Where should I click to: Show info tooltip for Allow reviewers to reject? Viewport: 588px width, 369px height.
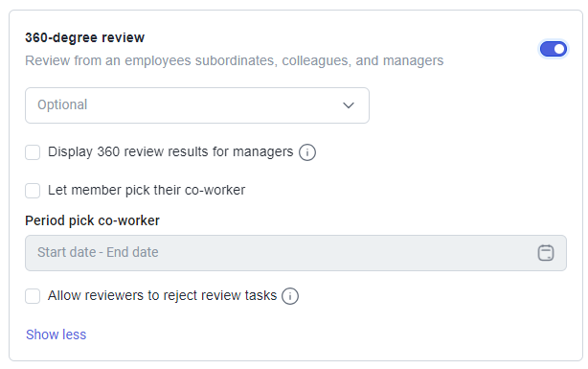pyautogui.click(x=290, y=296)
